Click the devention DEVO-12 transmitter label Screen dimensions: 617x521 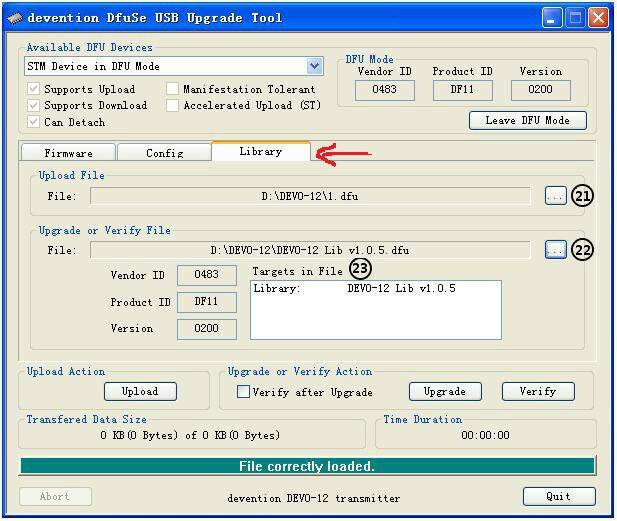point(313,498)
